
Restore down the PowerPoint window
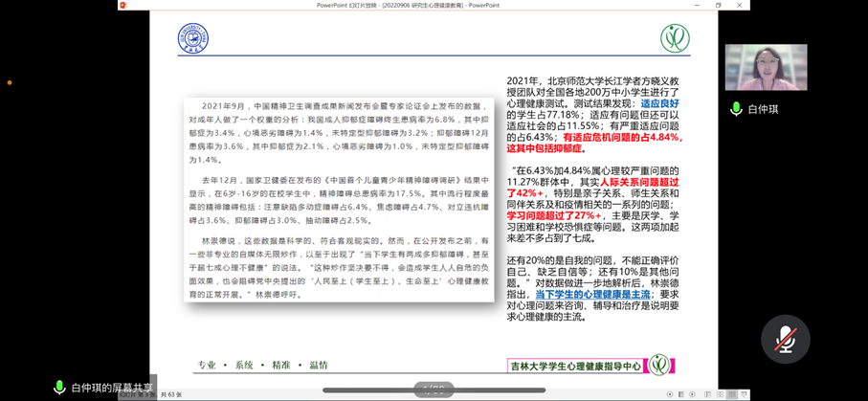(719, 5)
